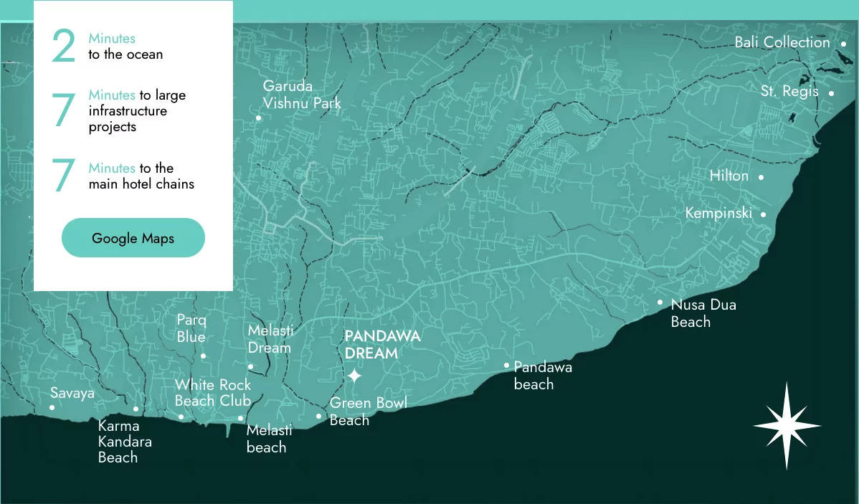This screenshot has height=504, width=859.
Task: Click the Green Bowl Beach marker dot
Action: point(319,416)
